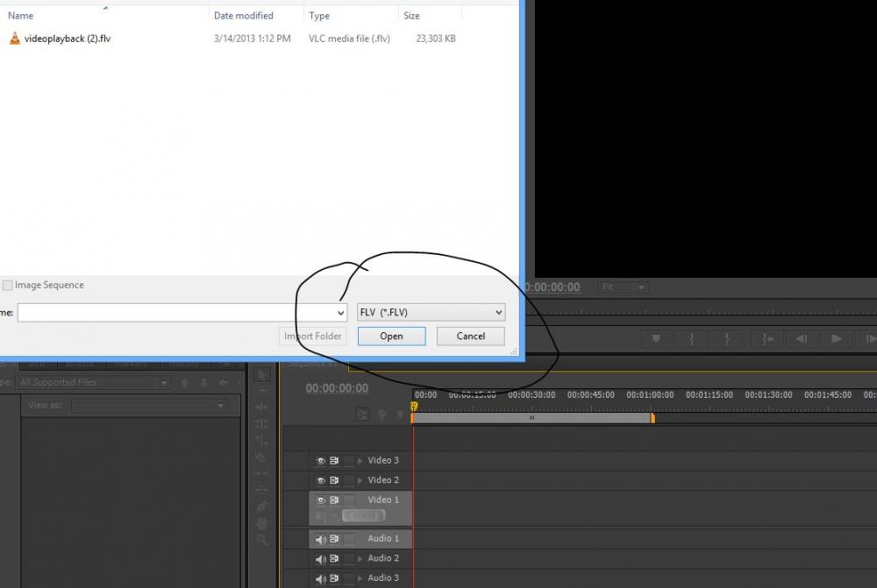Viewport: 877px width, 588px height.
Task: Select the Zoom magnifier tool
Action: (261, 540)
